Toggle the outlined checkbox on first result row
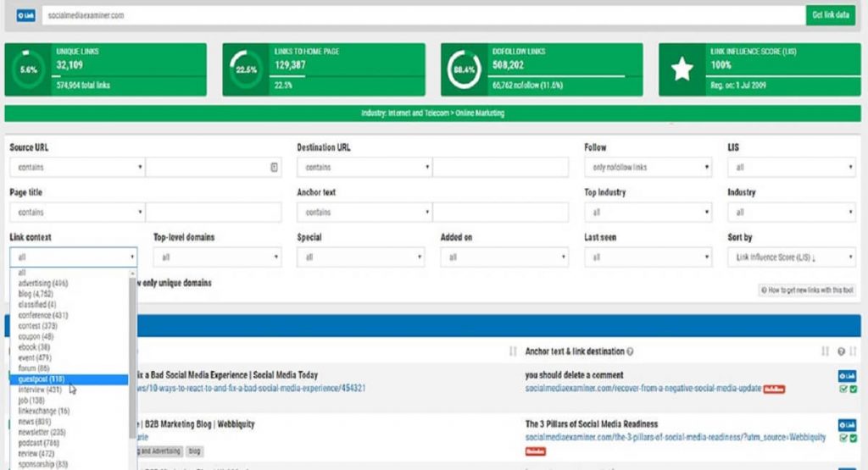 coord(843,390)
